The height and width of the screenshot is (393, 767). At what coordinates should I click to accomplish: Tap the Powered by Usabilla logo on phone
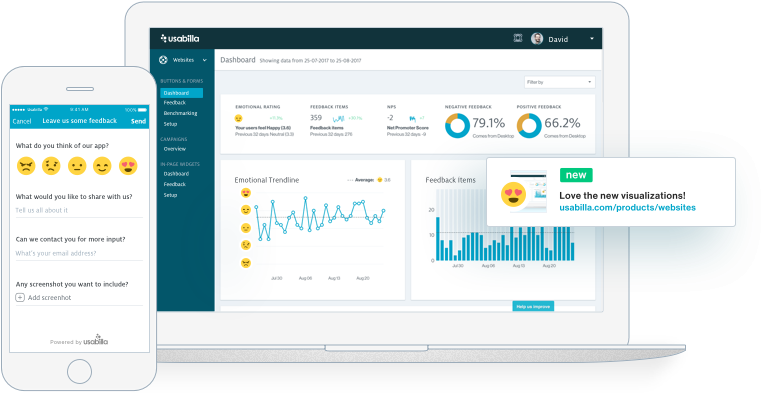95,340
